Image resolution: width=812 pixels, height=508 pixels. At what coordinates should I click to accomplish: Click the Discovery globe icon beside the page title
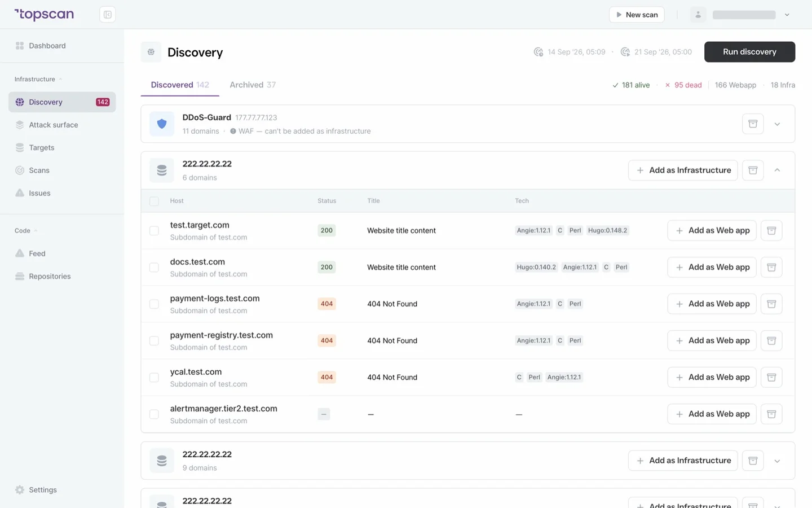(151, 52)
